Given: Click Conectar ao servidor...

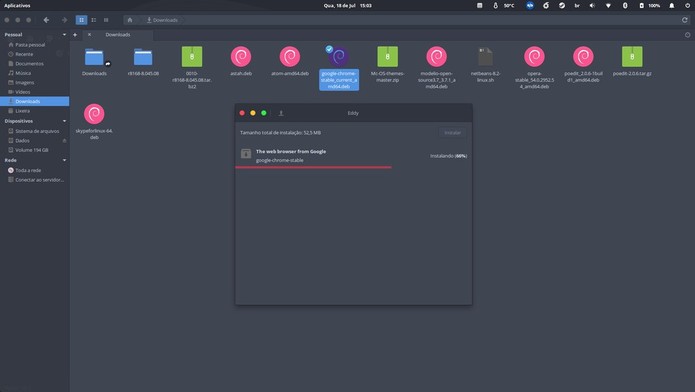Looking at the screenshot, I should click(x=35, y=180).
